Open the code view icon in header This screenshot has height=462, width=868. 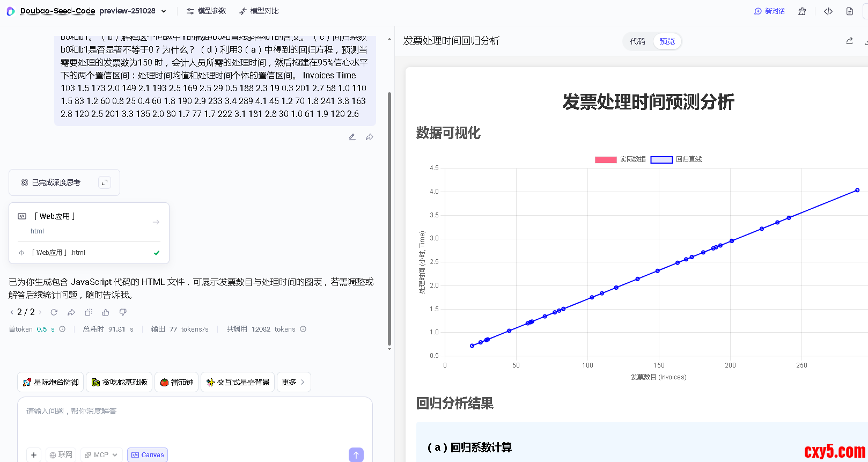click(x=828, y=11)
